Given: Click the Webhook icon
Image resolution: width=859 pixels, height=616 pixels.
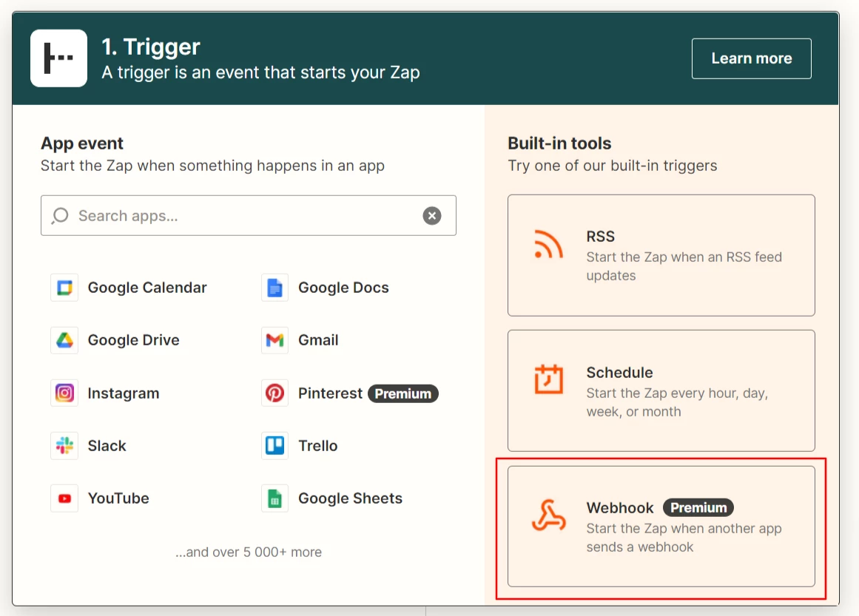Looking at the screenshot, I should [x=548, y=515].
